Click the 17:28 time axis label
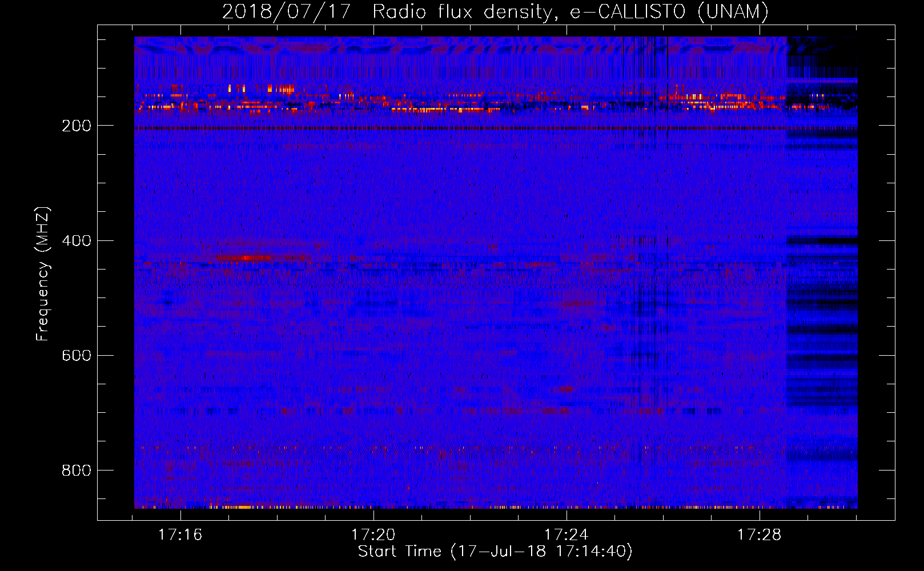Image resolution: width=924 pixels, height=571 pixels. (x=759, y=534)
